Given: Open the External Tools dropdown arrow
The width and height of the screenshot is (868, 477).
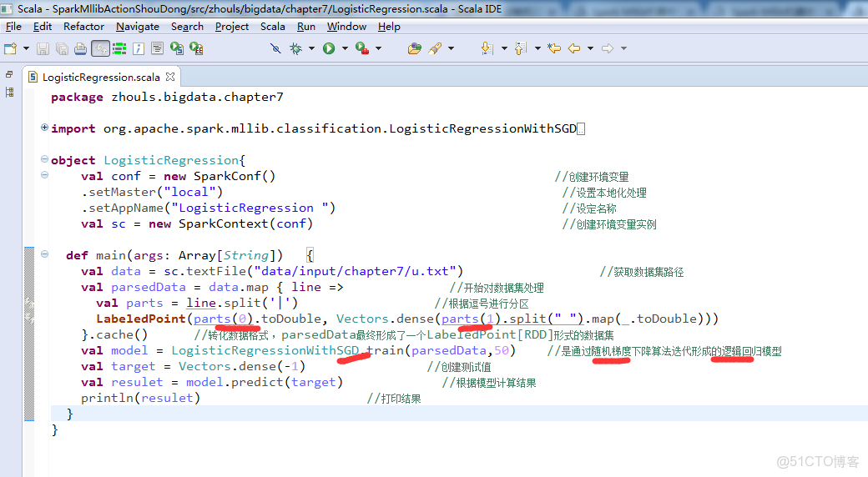Looking at the screenshot, I should 379,48.
